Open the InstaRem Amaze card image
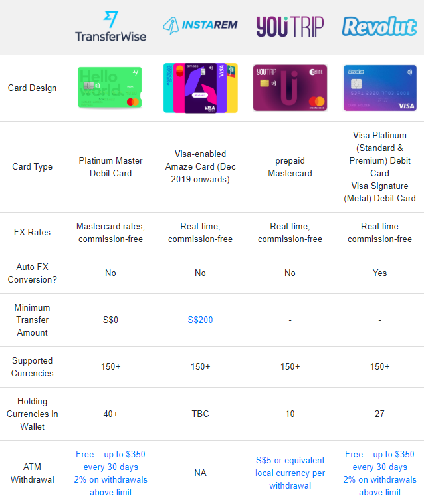The image size is (424, 504). pyautogui.click(x=200, y=88)
